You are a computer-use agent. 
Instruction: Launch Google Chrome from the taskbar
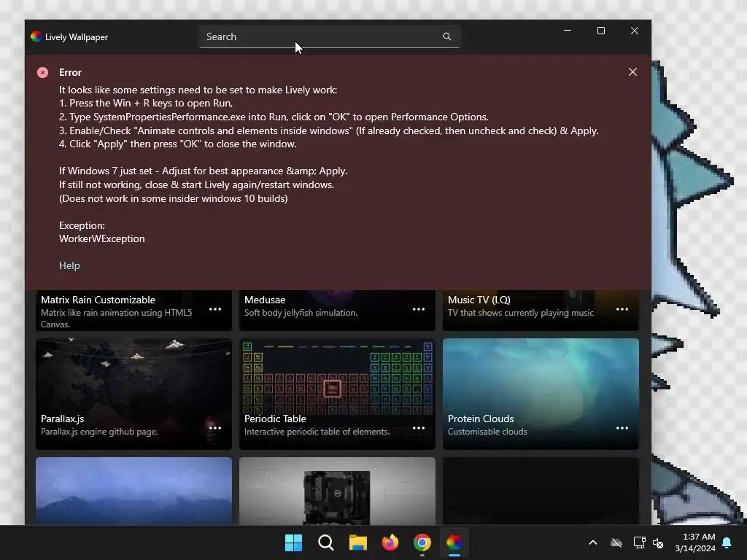coord(422,542)
